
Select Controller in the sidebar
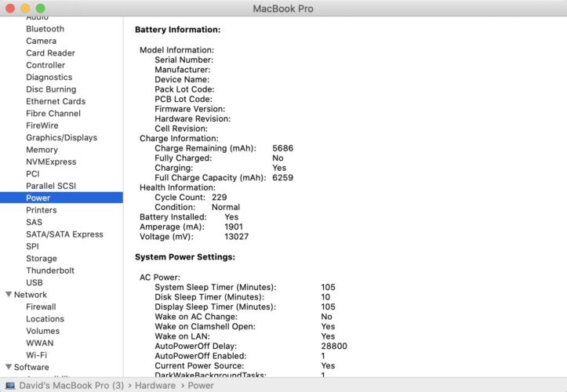tap(45, 65)
